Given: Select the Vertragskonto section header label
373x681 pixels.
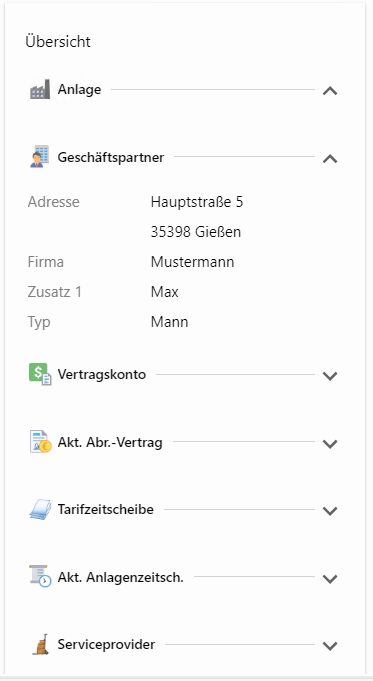Looking at the screenshot, I should click(102, 374).
